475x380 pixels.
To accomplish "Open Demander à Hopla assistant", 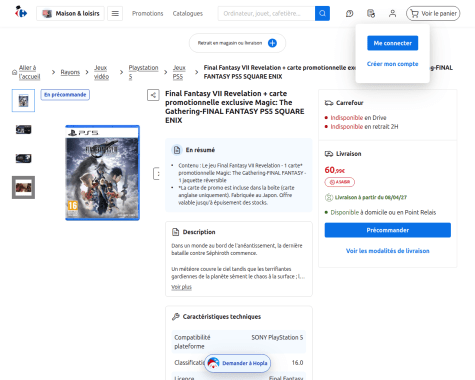I will click(x=237, y=363).
